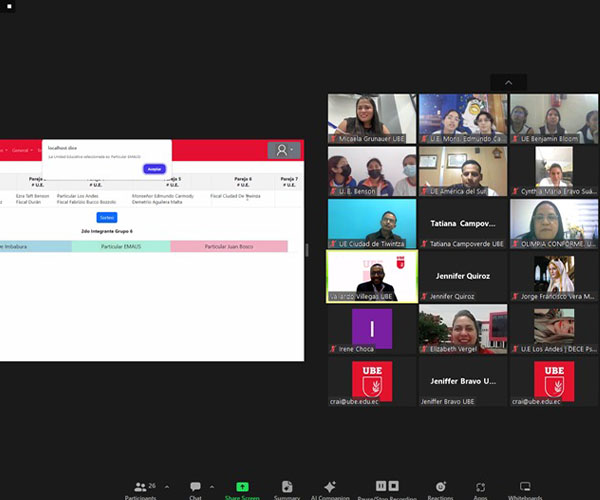Click the Pareja 5 column header

pos(173,182)
